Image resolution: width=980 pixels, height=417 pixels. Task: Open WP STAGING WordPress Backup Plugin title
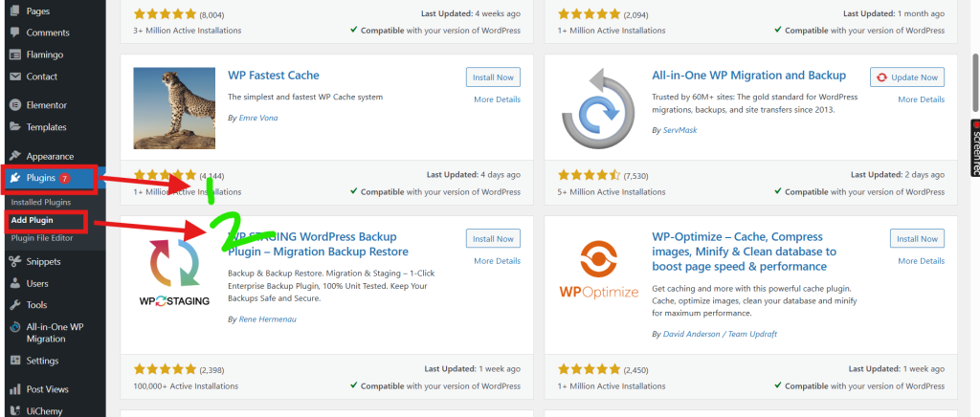pos(318,244)
